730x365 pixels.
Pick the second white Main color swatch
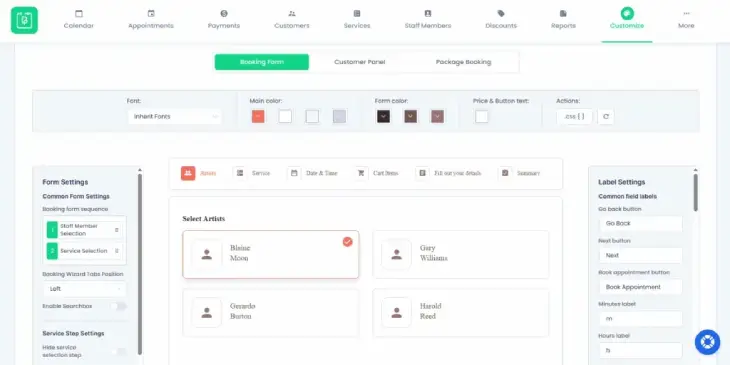tap(285, 116)
